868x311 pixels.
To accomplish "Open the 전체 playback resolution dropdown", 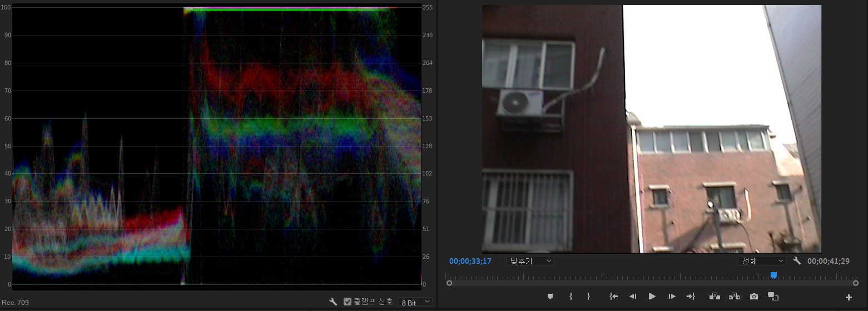I will pos(761,261).
